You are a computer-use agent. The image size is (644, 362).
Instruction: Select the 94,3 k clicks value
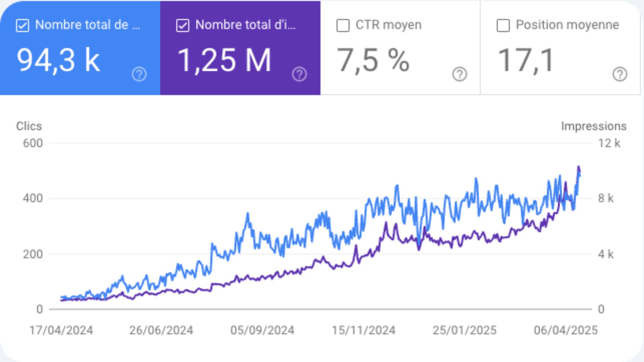click(58, 60)
